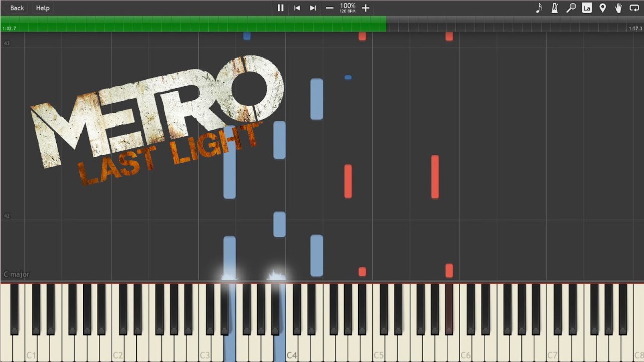Skip forward to the next section
644x362 pixels.
point(313,8)
